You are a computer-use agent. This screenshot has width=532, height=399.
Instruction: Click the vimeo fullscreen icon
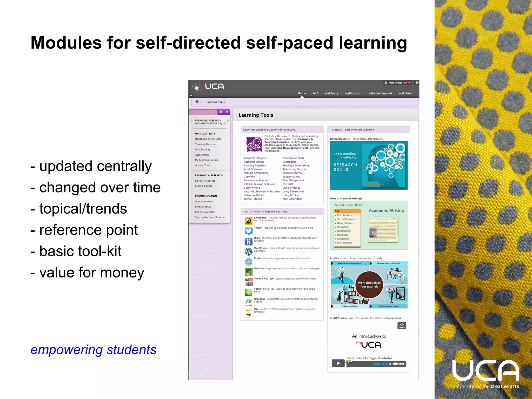pyautogui.click(x=390, y=364)
